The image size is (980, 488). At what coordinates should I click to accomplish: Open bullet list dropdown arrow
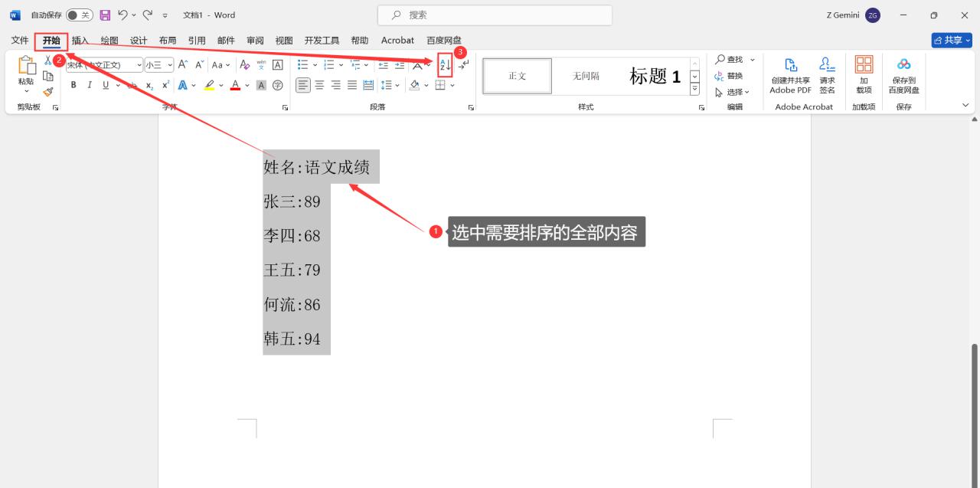pos(315,65)
